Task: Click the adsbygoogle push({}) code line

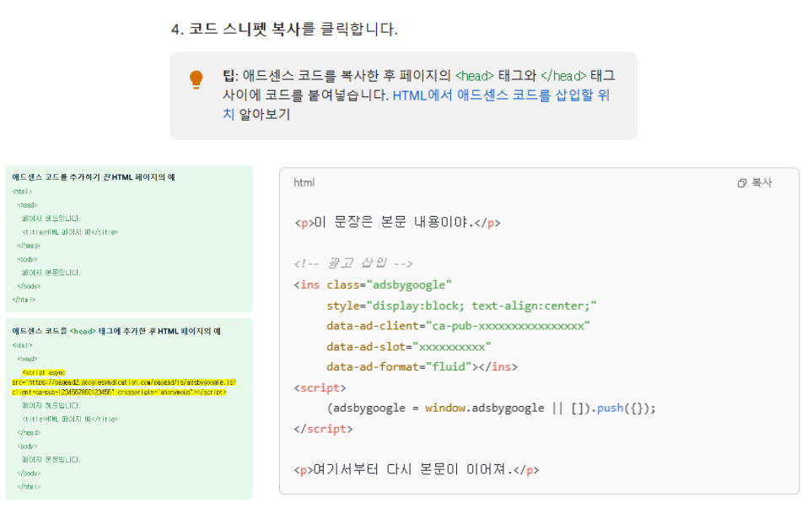Action: (492, 408)
